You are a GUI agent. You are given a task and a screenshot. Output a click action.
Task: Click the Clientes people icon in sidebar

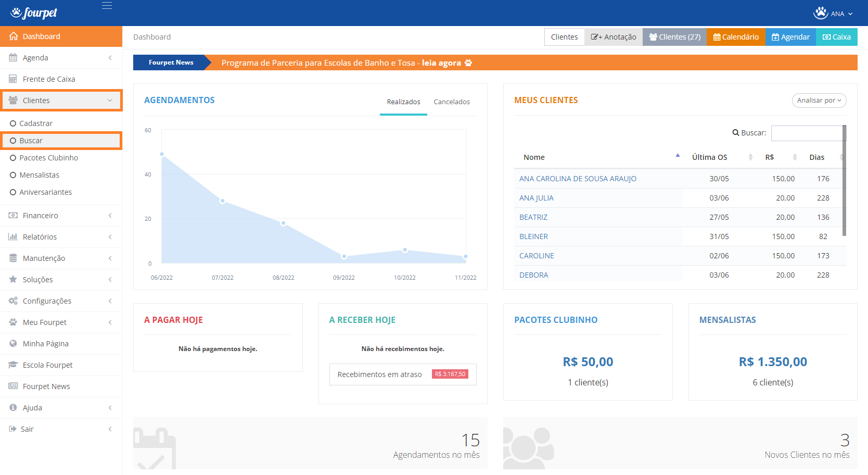pos(13,101)
